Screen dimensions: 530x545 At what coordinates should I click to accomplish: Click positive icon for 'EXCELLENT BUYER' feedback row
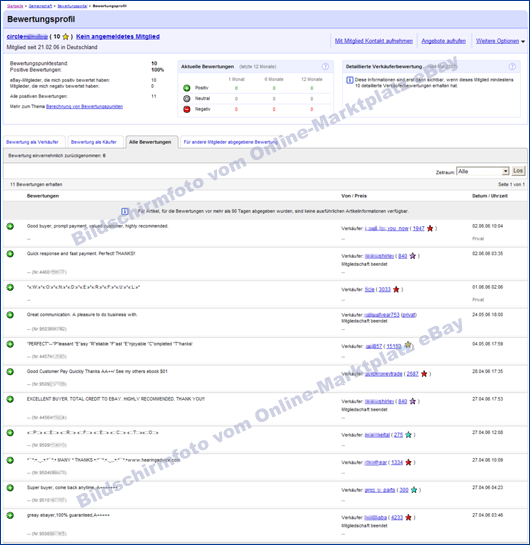pyautogui.click(x=10, y=399)
